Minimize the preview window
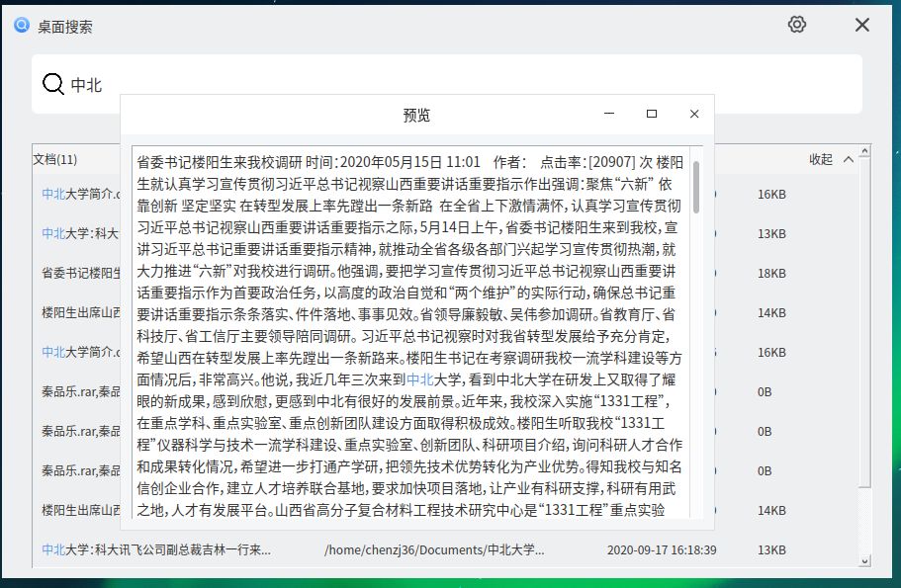The height and width of the screenshot is (588, 901). click(x=609, y=115)
